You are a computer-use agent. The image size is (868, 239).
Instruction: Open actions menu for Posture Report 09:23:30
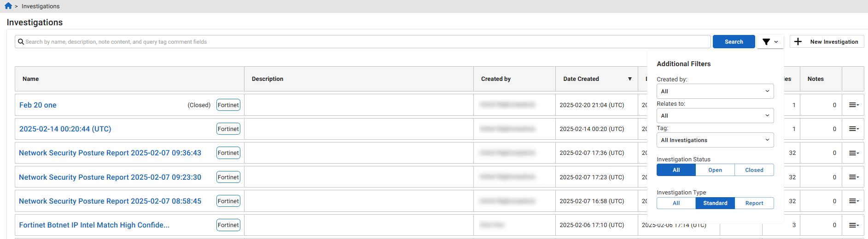point(853,177)
